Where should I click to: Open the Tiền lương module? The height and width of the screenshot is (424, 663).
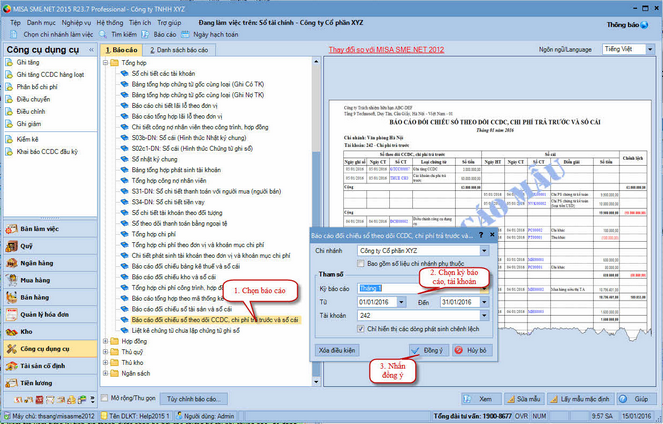click(x=50, y=383)
